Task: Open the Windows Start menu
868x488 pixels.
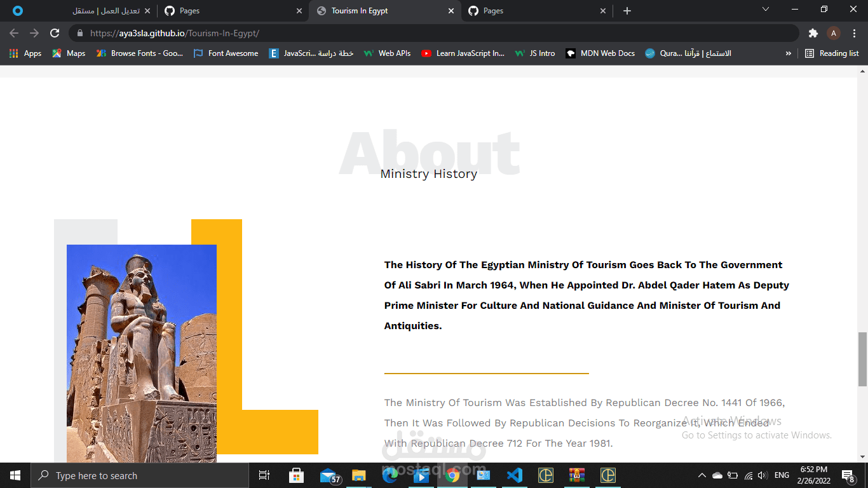Action: coord(15,475)
